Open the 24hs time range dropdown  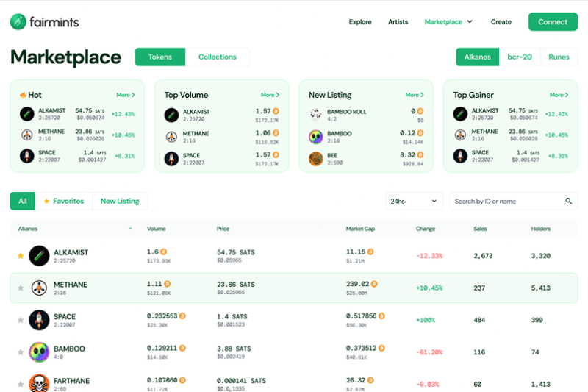[414, 201]
